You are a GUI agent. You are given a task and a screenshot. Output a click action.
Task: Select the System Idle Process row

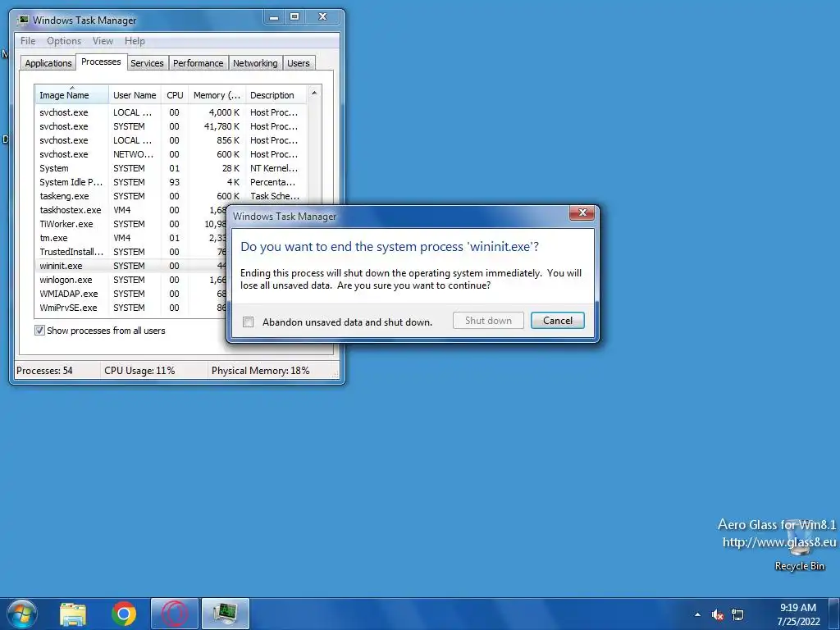(x=171, y=182)
